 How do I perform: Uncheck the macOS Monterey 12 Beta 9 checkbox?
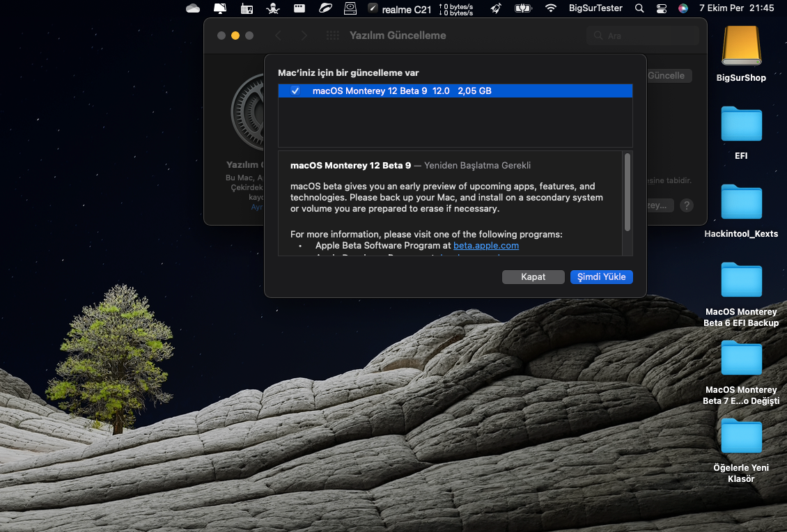[295, 91]
